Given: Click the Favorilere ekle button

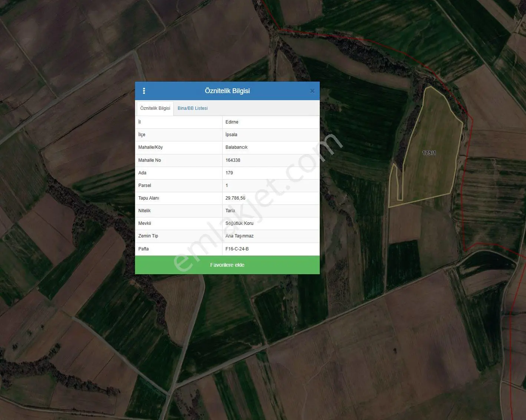Looking at the screenshot, I should (227, 265).
